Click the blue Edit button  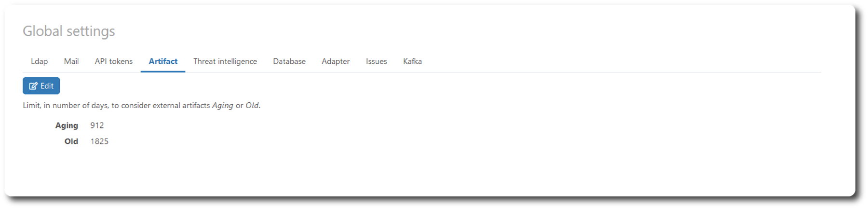pyautogui.click(x=41, y=86)
